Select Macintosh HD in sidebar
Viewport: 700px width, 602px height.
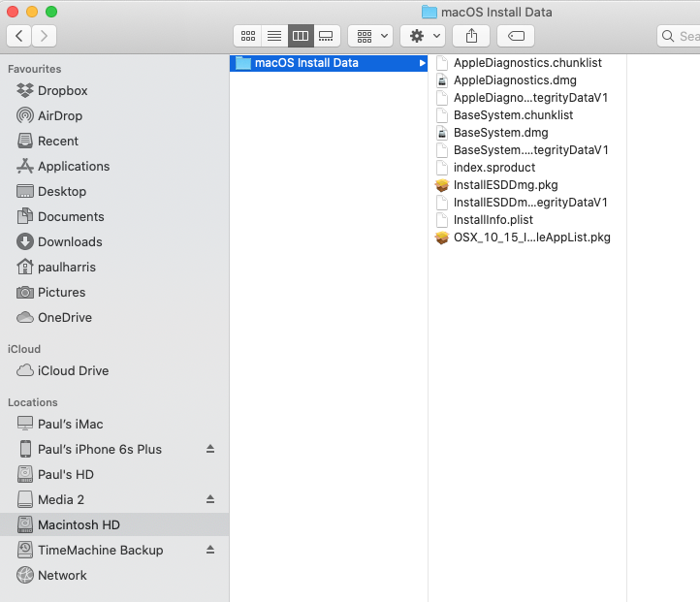[114, 524]
